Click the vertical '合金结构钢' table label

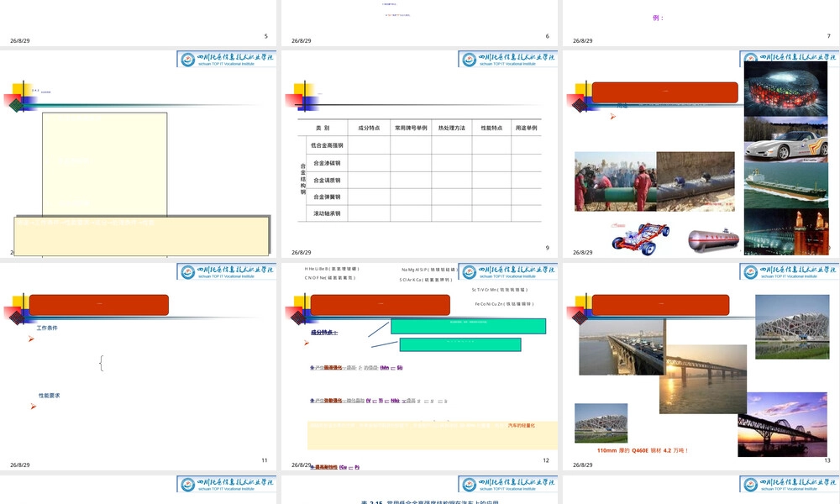click(x=302, y=179)
